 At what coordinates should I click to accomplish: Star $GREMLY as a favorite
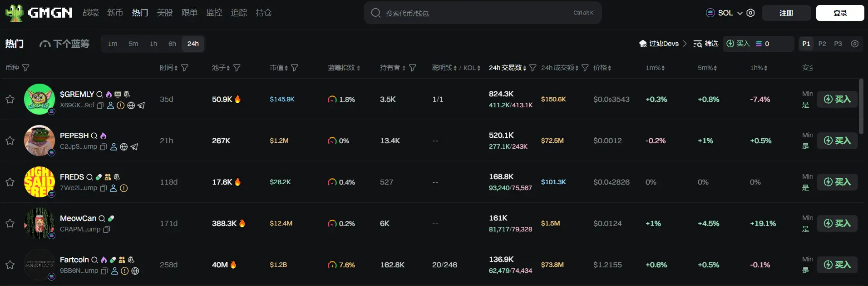[10, 99]
